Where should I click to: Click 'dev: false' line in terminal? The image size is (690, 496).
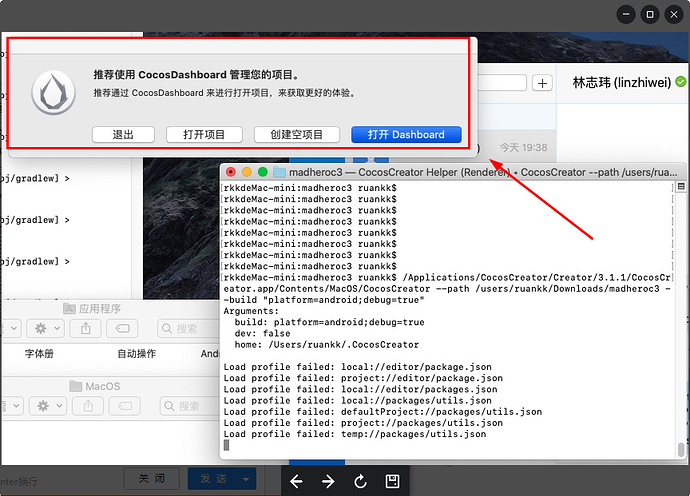(262, 334)
